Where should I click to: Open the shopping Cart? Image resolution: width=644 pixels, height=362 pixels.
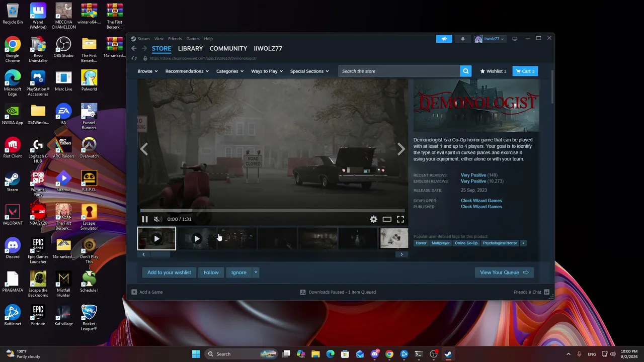tap(525, 71)
